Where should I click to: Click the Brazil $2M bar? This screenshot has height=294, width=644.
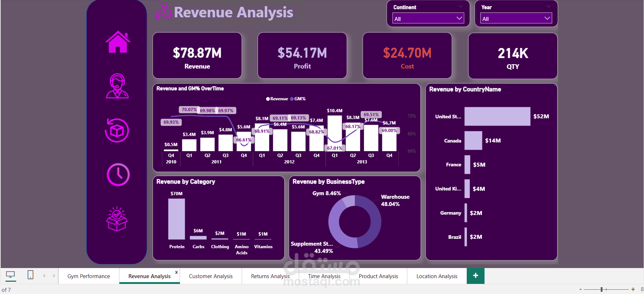pyautogui.click(x=466, y=237)
